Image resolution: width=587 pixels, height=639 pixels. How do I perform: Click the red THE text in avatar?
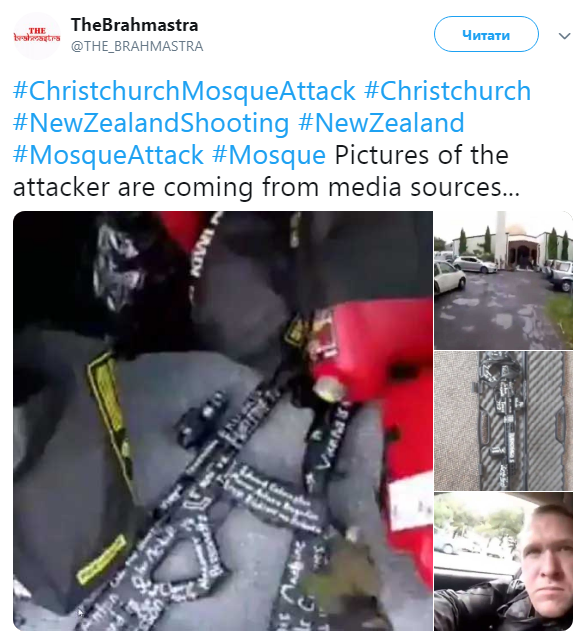tap(37, 31)
